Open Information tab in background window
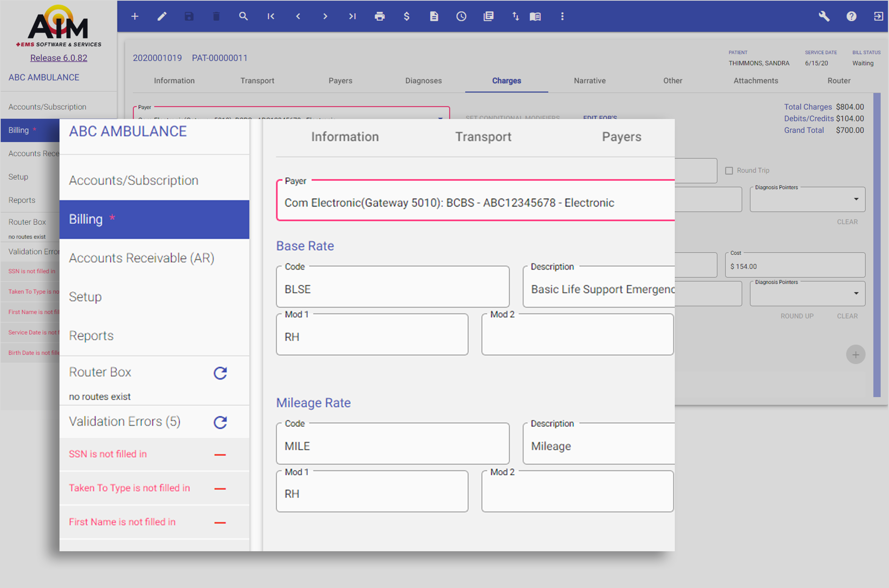This screenshot has height=588, width=889. point(174,80)
